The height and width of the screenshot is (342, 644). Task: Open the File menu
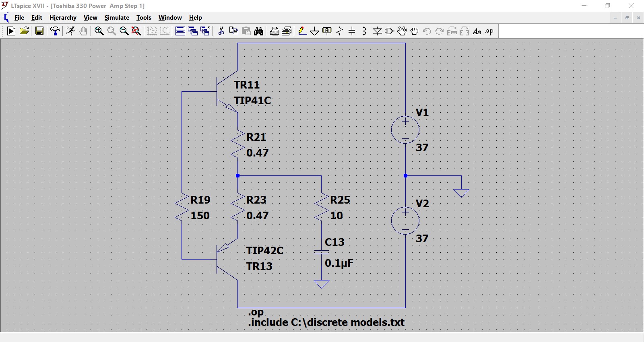19,18
